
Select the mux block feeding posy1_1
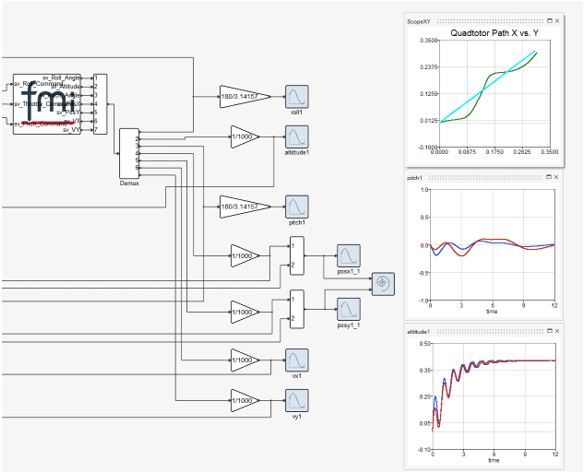pos(297,309)
